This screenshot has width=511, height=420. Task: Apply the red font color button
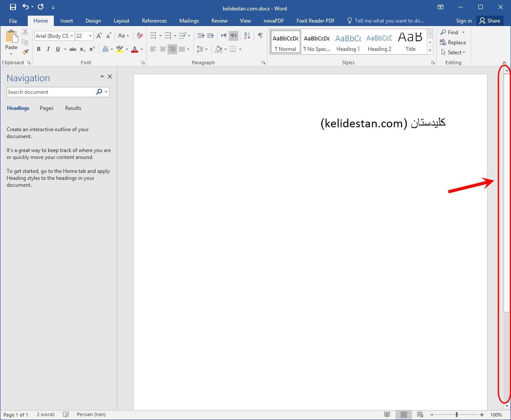[x=135, y=49]
